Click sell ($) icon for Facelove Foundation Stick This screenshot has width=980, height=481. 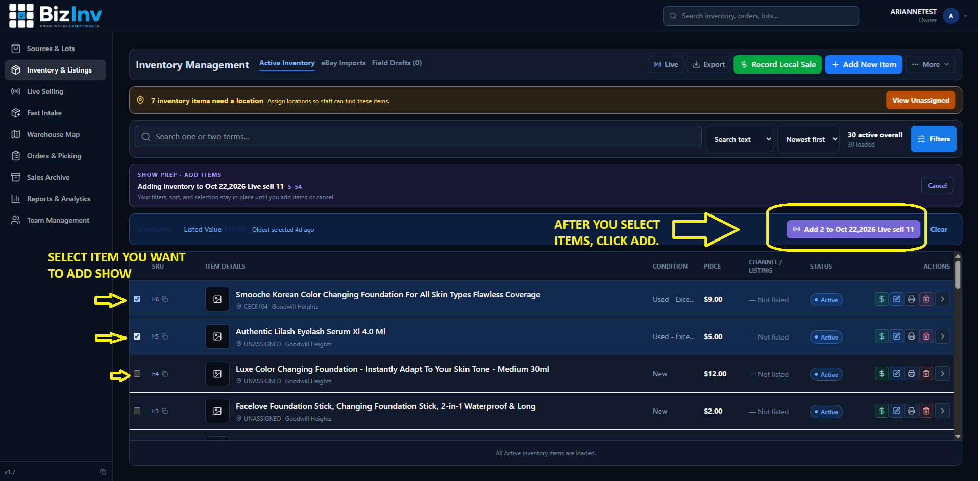coord(881,411)
